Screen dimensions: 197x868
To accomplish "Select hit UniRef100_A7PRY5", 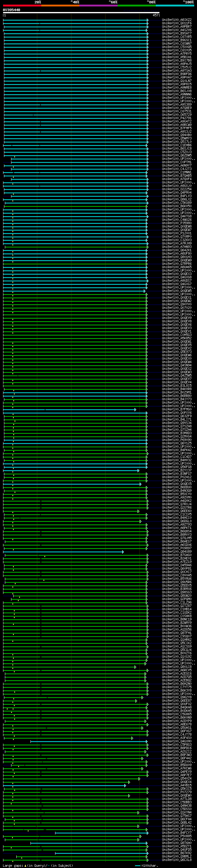I will click(177, 54).
